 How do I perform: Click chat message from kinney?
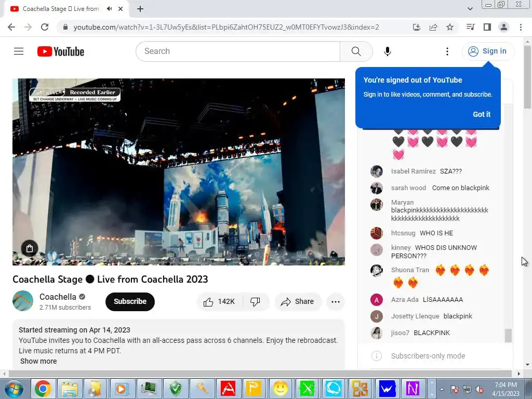435,252
